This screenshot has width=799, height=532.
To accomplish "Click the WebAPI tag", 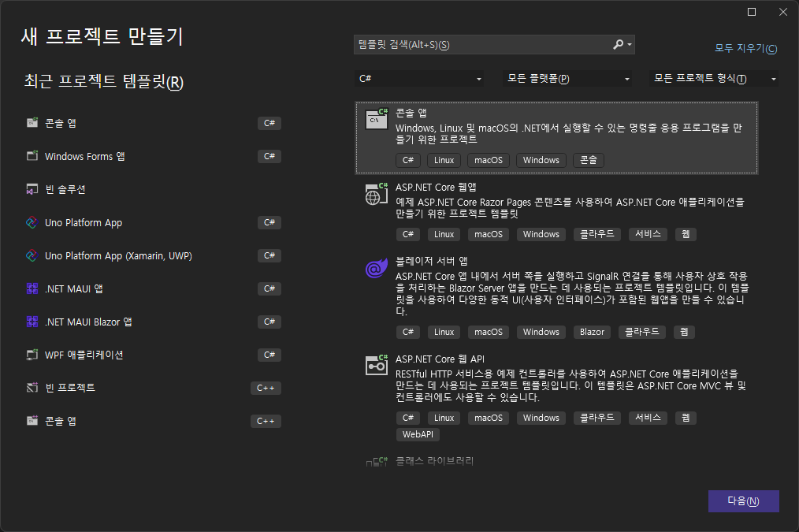I will [x=418, y=434].
